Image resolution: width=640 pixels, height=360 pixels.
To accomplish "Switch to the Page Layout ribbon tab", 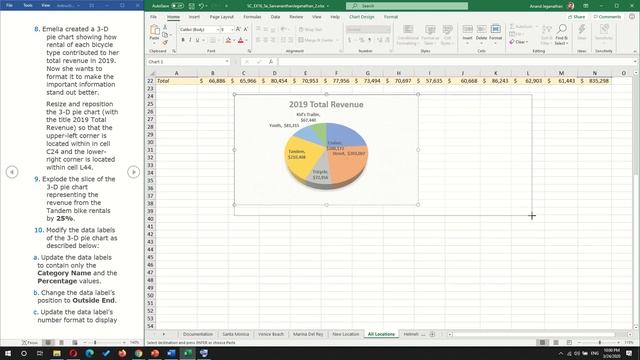I will [222, 17].
